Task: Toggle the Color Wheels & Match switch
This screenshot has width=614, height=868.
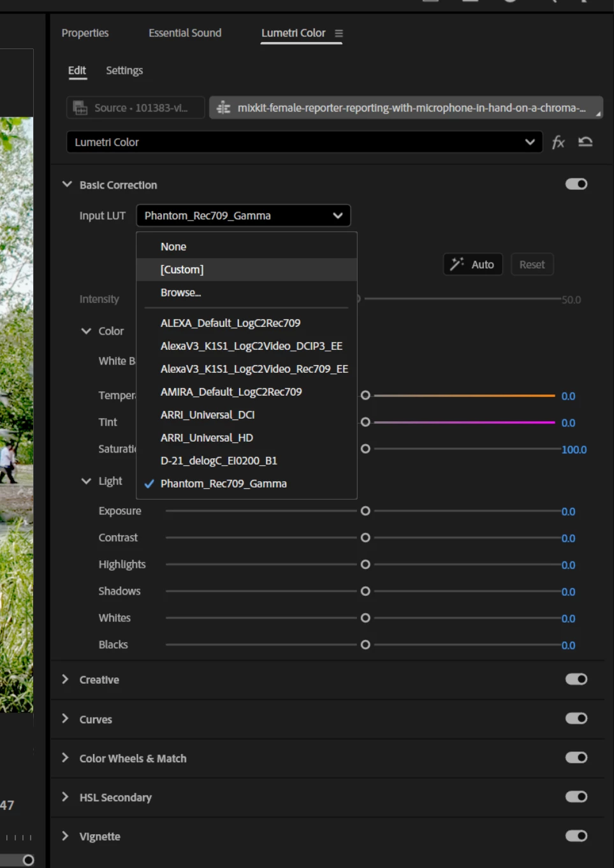Action: click(x=576, y=757)
